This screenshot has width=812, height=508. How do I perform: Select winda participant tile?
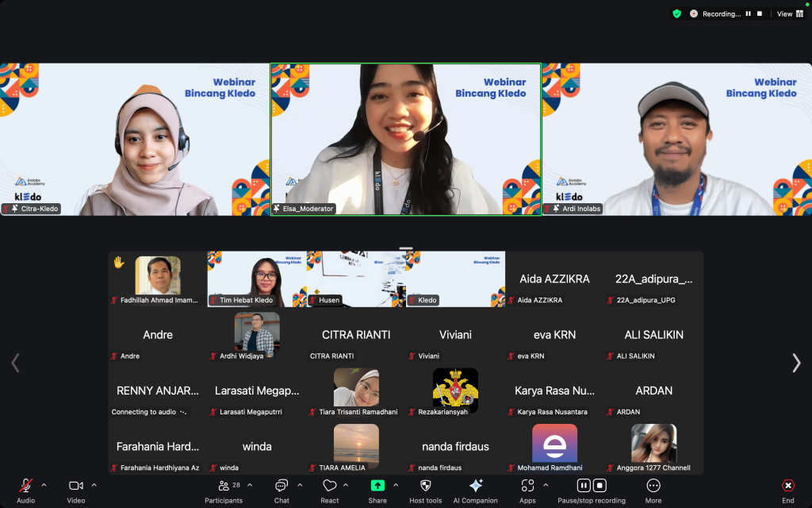pyautogui.click(x=257, y=447)
